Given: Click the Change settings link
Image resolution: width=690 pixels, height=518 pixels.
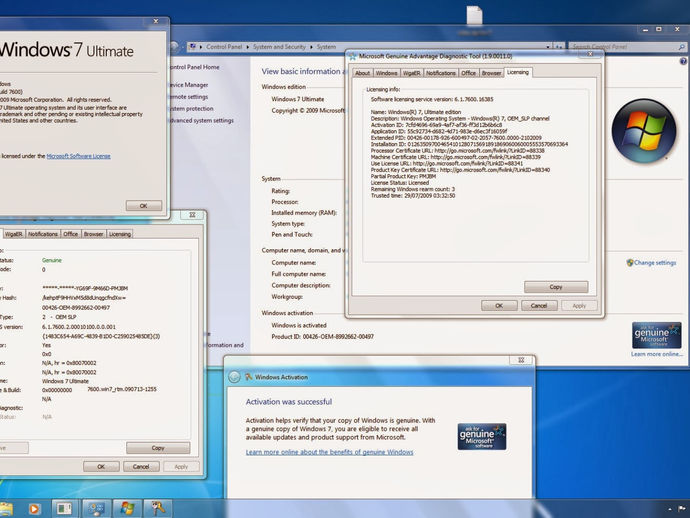Looking at the screenshot, I should coord(655,263).
